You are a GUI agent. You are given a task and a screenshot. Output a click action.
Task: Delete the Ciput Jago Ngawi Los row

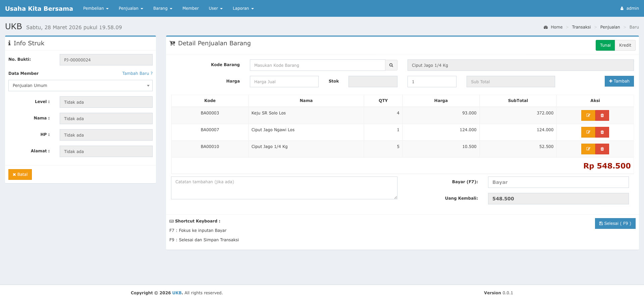point(602,132)
